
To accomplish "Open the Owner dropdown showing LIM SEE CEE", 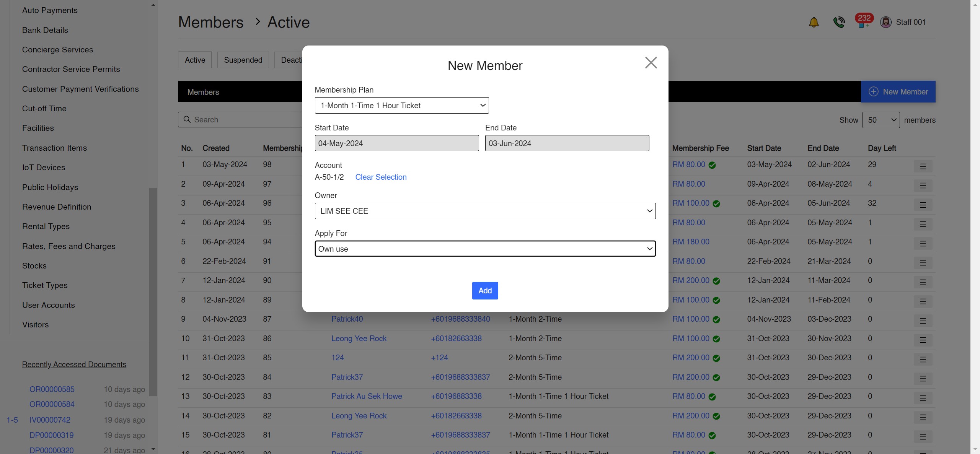I will tap(485, 211).
